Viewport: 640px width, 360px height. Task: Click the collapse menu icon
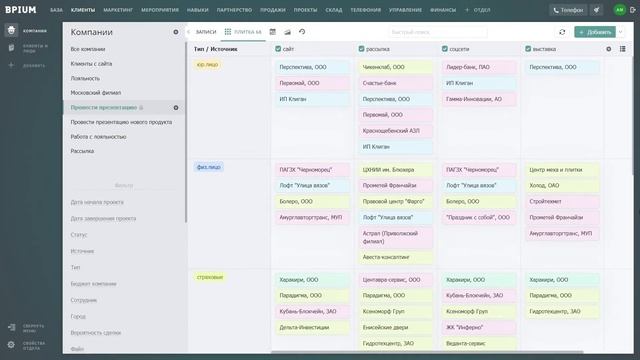click(x=11, y=328)
